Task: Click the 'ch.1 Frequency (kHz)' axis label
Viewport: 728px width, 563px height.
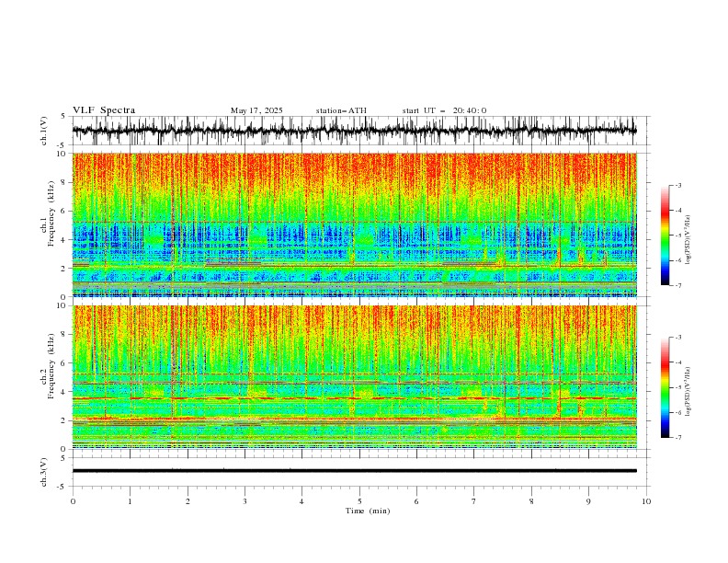Action: coord(48,213)
